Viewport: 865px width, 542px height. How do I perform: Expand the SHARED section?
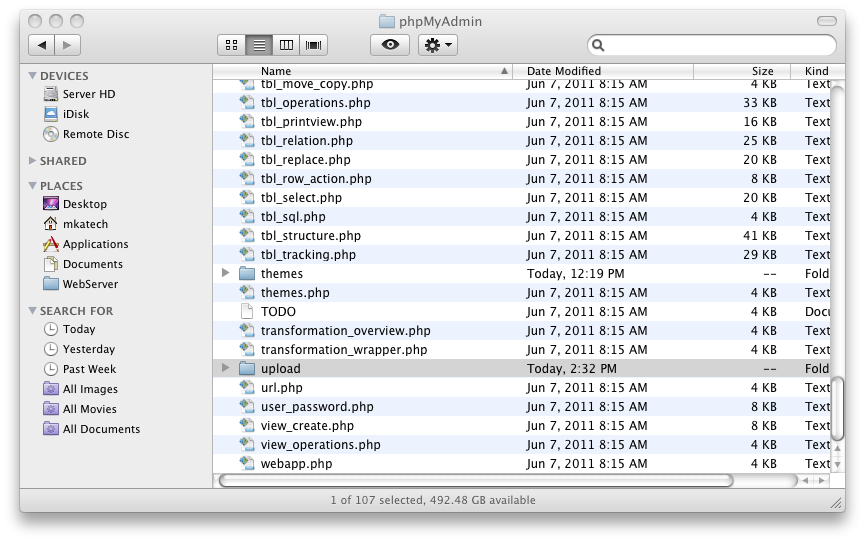(33, 161)
